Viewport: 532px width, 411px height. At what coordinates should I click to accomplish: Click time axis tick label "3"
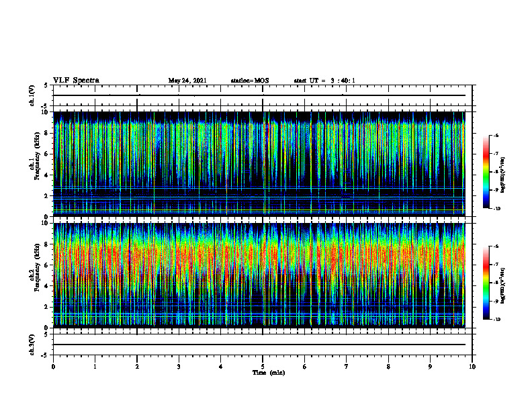(x=179, y=367)
